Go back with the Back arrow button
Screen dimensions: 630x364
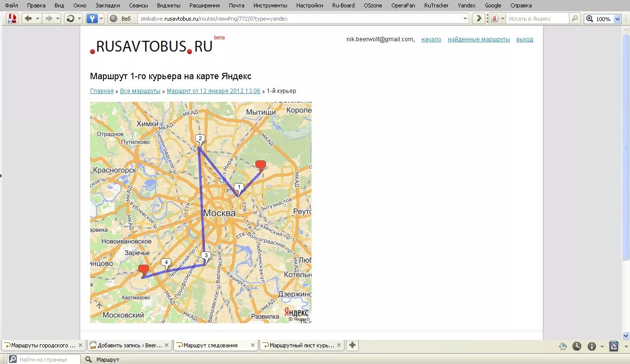28,19
